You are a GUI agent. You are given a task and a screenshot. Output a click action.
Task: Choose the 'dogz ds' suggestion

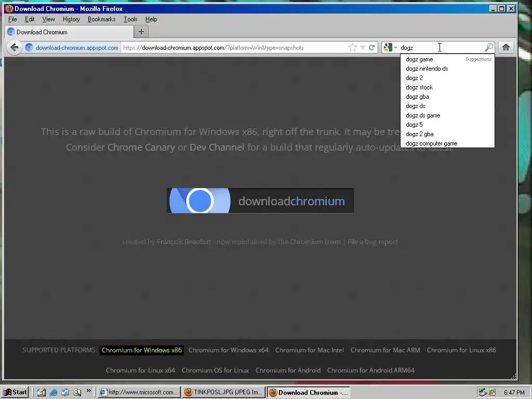click(x=447, y=106)
